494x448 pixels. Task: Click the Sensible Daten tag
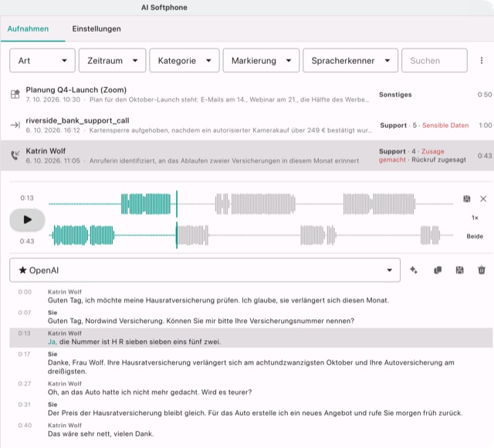click(445, 126)
